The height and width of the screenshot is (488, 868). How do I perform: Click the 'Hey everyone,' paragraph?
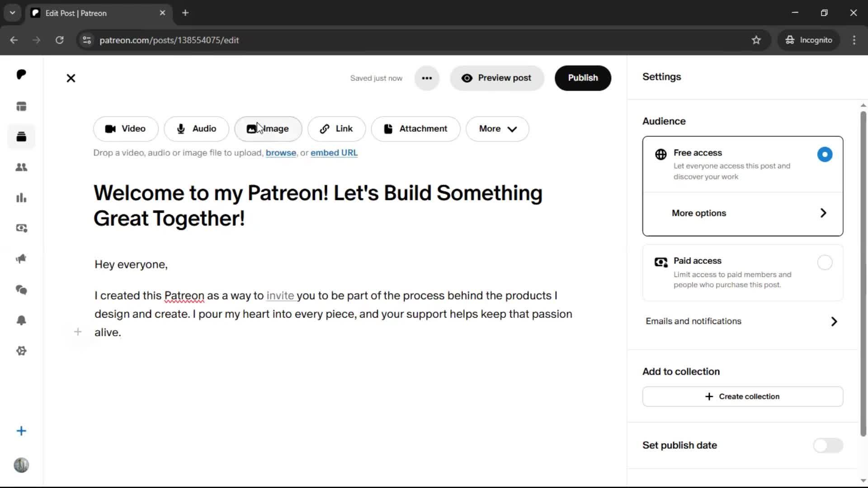pyautogui.click(x=131, y=265)
